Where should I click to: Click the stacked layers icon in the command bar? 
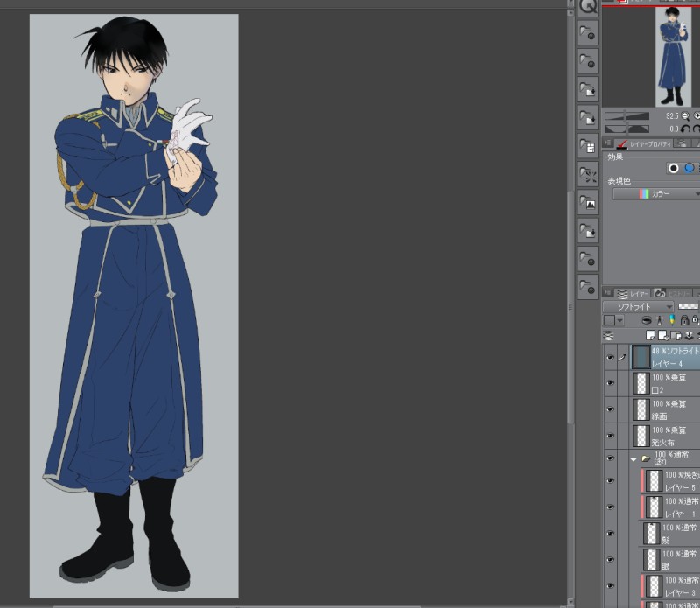tap(608, 336)
